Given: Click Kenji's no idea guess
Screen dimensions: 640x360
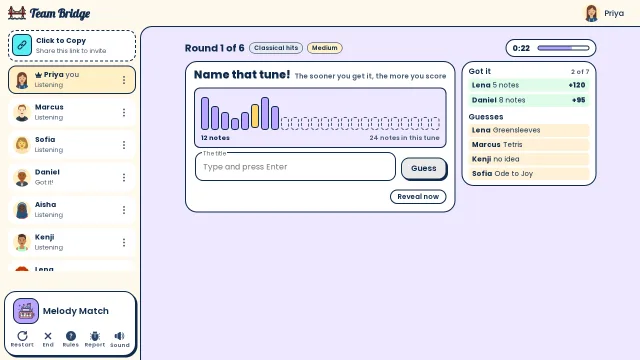Looking at the screenshot, I should click(529, 159).
